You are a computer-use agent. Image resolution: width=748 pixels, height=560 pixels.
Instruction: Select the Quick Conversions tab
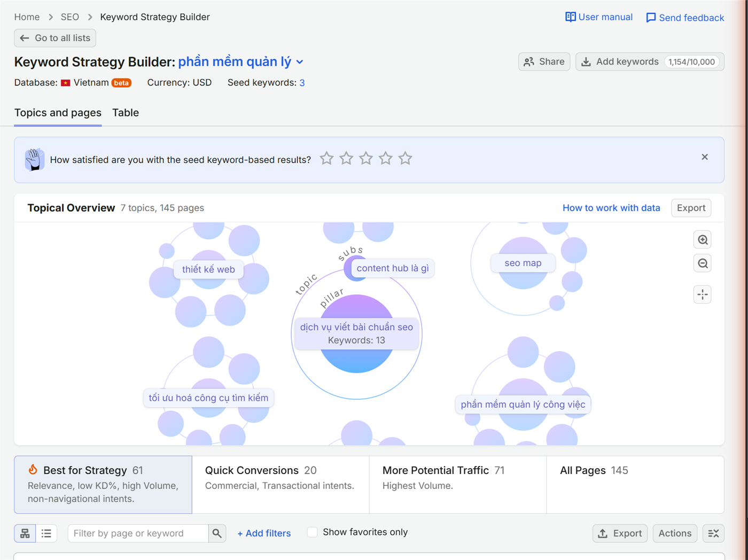click(x=280, y=485)
